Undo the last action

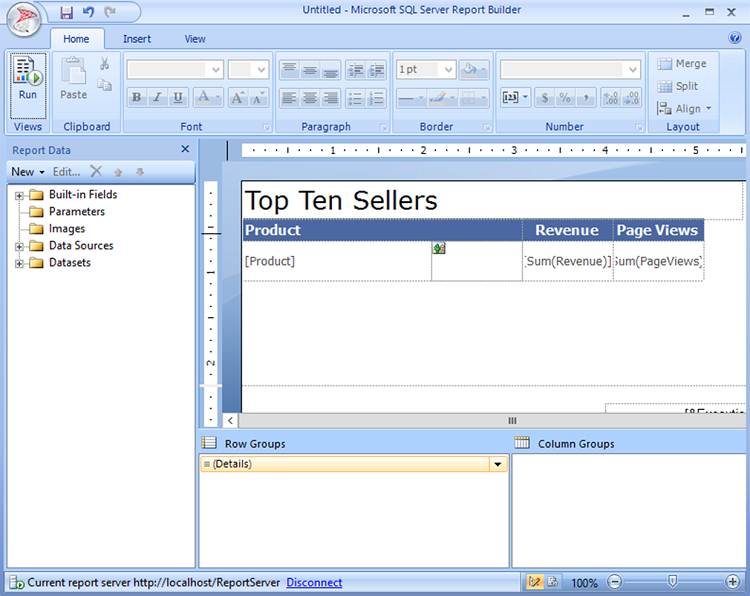click(x=88, y=12)
